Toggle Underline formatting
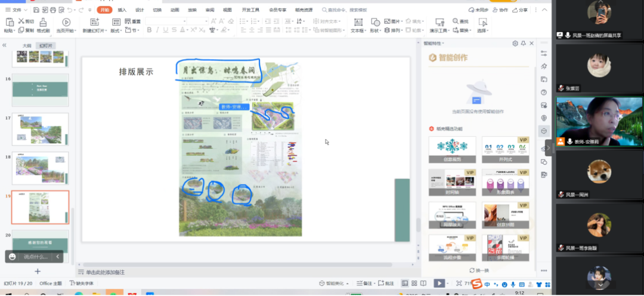Viewport: 644px width, 296px height. click(166, 30)
